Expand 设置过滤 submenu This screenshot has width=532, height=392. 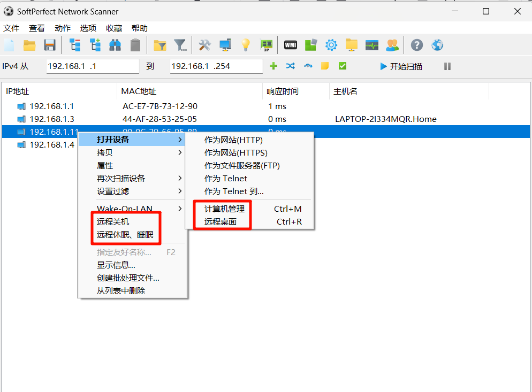[x=132, y=191]
